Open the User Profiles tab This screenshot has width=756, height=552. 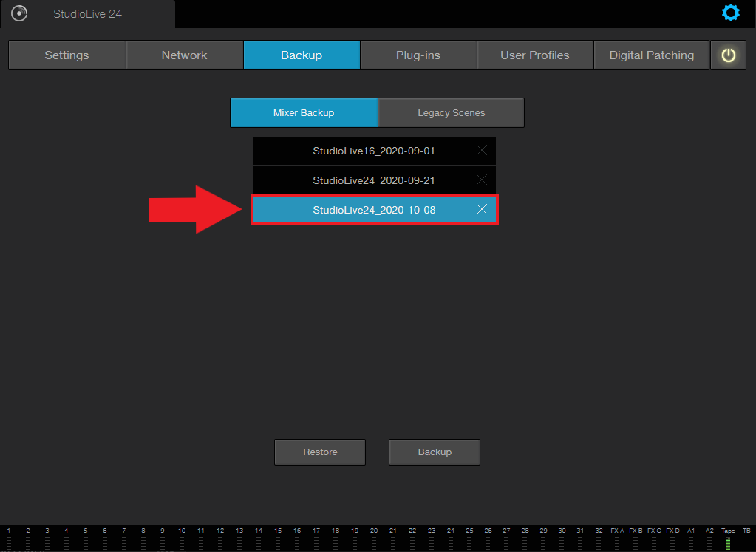(535, 55)
